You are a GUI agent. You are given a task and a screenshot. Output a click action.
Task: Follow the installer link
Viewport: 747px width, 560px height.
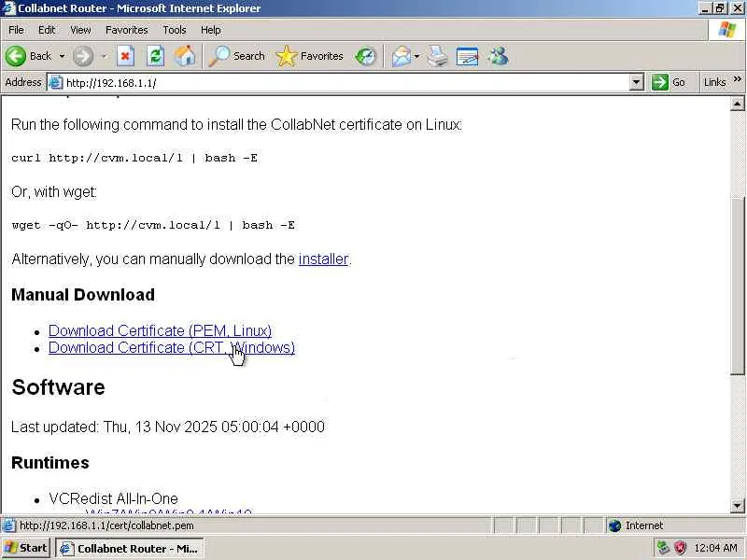323,259
